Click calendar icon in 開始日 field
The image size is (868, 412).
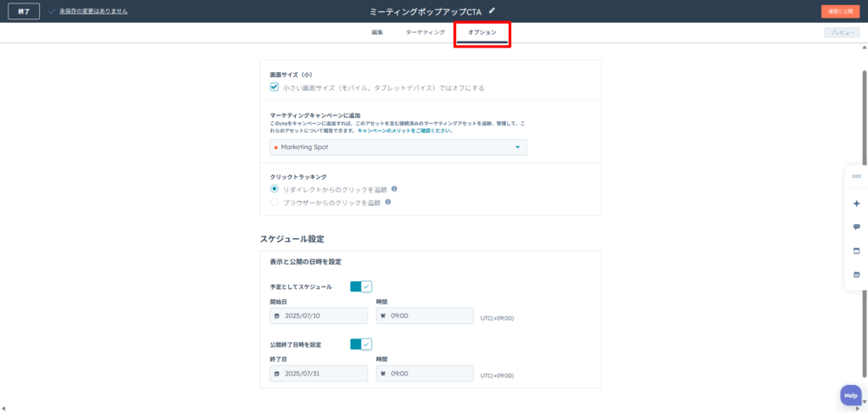point(277,315)
